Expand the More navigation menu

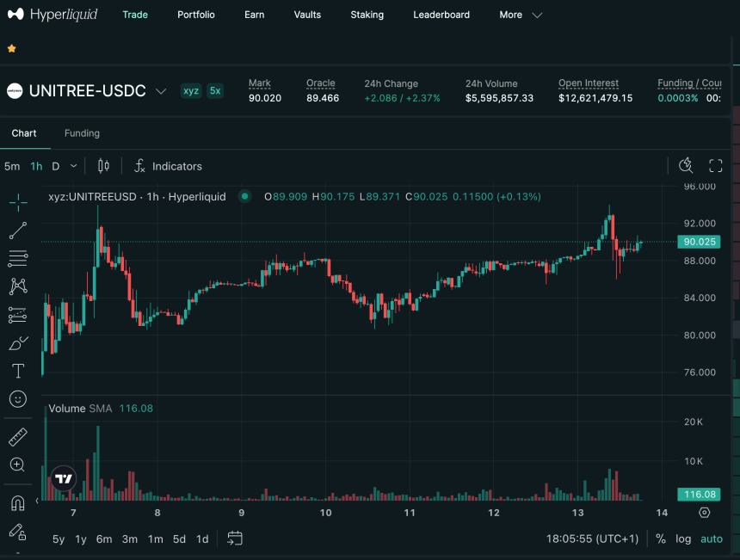[521, 15]
